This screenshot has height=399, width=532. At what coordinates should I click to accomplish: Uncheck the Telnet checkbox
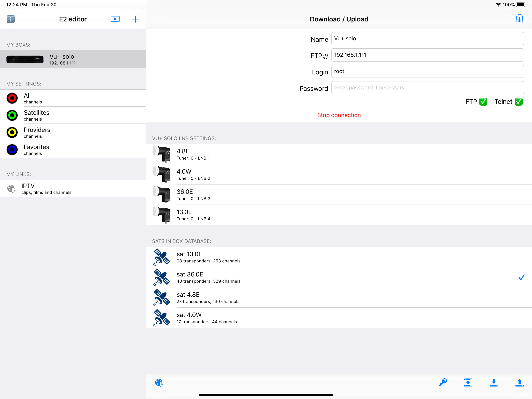pyautogui.click(x=519, y=102)
